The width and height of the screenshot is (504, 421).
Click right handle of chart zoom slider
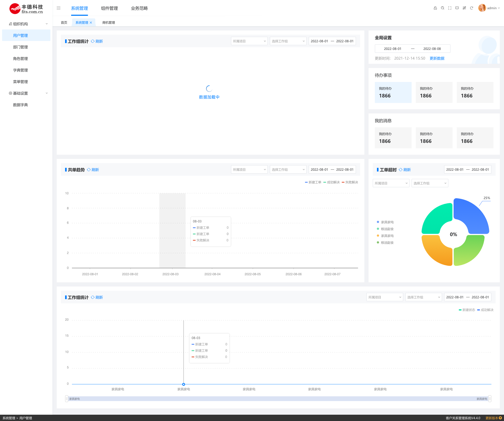[490, 399]
